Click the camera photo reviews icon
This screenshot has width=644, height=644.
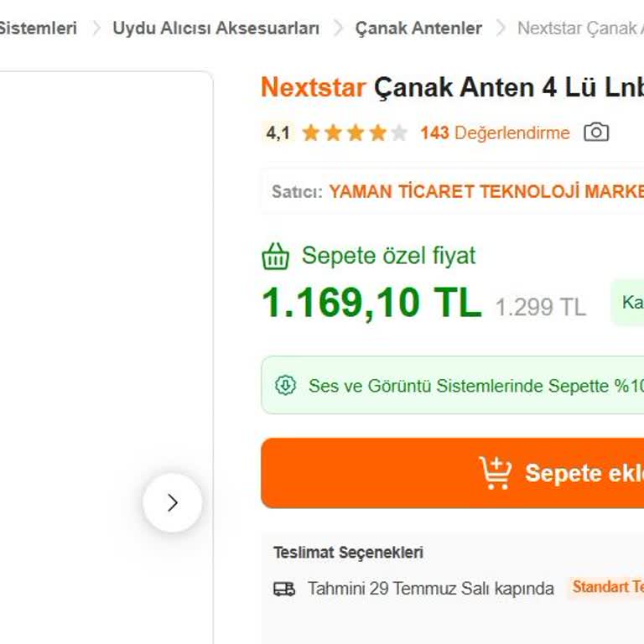tap(596, 132)
